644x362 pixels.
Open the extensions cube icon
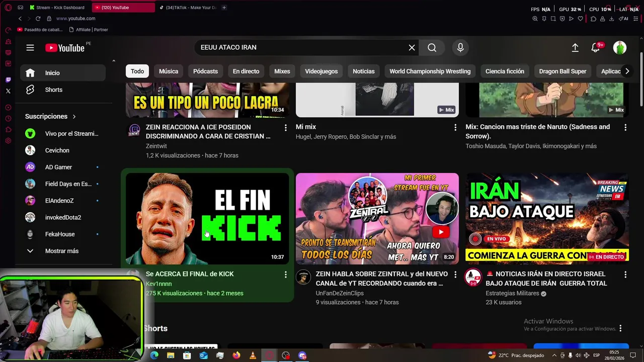click(593, 19)
